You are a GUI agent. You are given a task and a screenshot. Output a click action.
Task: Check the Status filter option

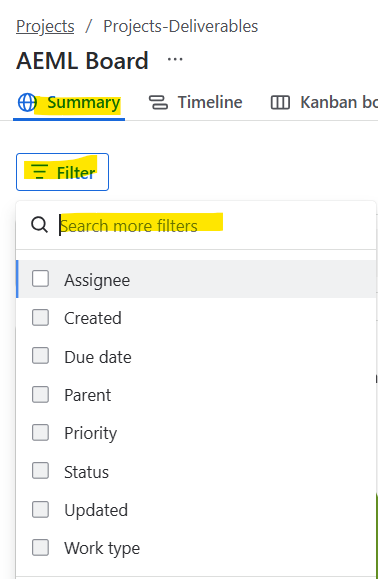coord(40,471)
